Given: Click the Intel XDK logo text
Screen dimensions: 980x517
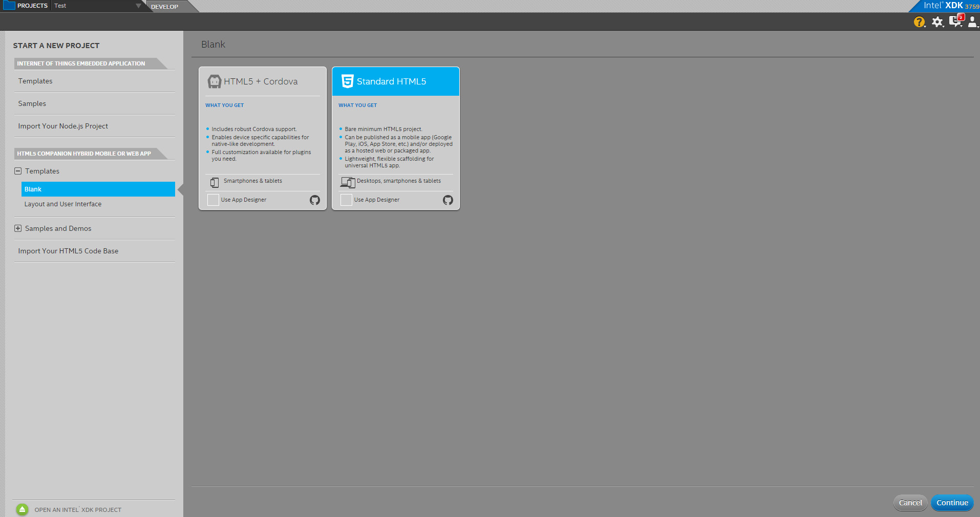Looking at the screenshot, I should point(943,6).
